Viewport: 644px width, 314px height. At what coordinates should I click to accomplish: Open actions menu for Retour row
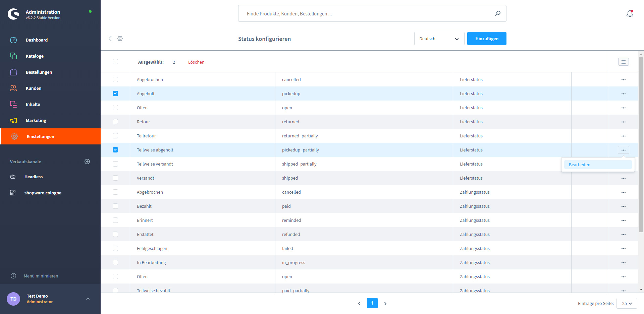pos(624,122)
